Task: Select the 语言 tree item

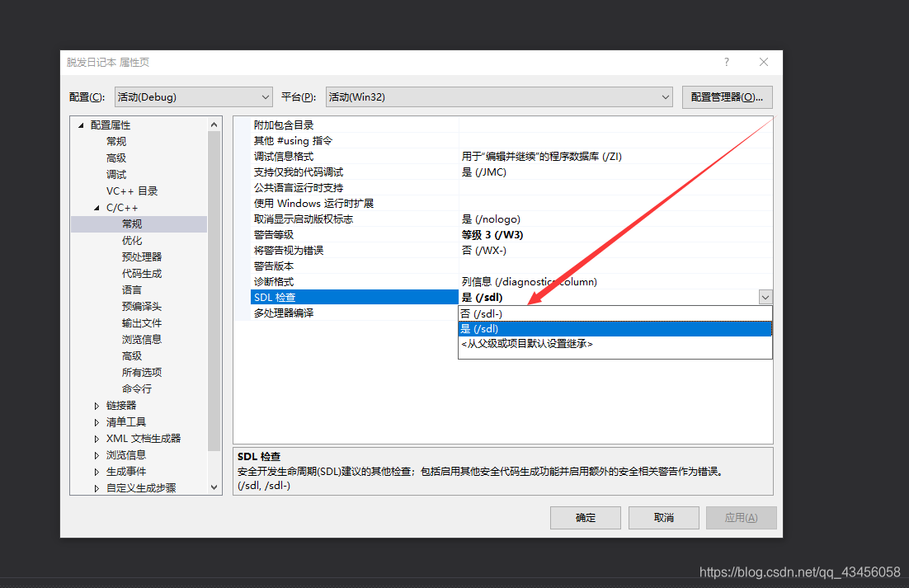Action: pos(132,289)
